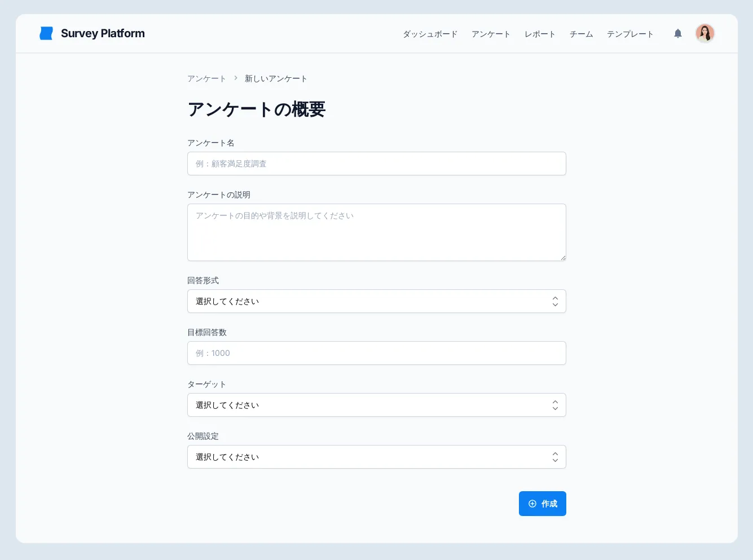This screenshot has width=753, height=560.
Task: Open the user profile avatar
Action: tap(704, 33)
